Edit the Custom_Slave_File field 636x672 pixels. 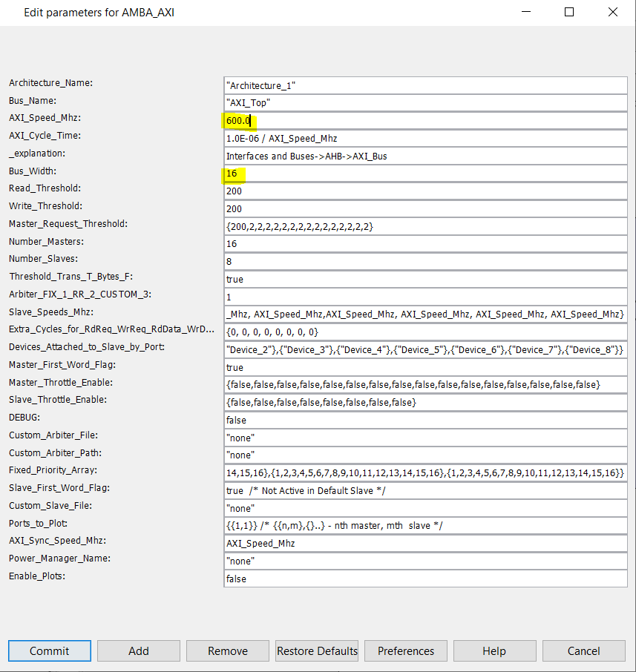coord(425,508)
